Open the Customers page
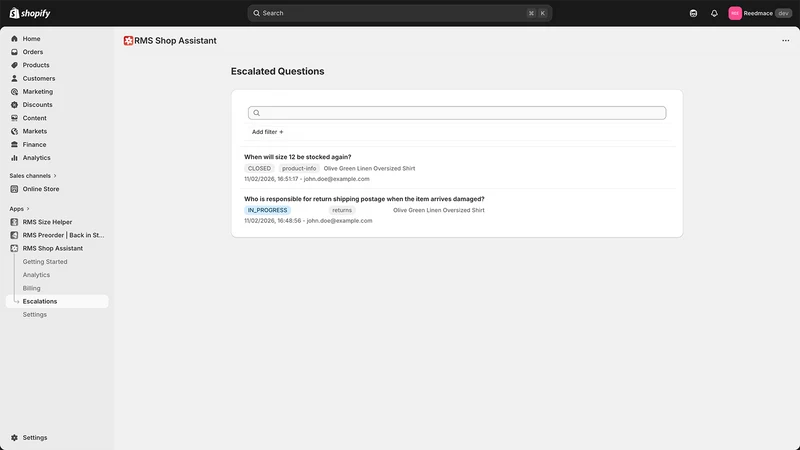Viewport: 800px width, 450px height. 39,79
